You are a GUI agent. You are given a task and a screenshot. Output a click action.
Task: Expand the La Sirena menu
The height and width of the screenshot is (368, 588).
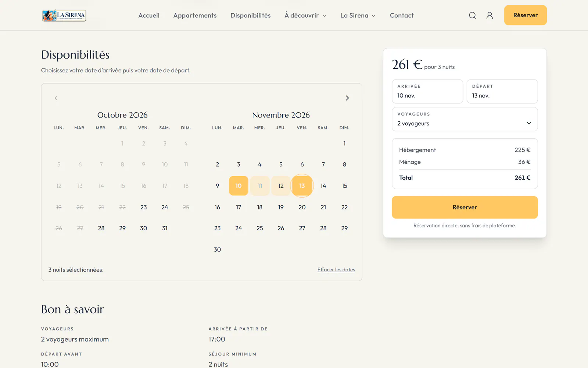pyautogui.click(x=358, y=15)
